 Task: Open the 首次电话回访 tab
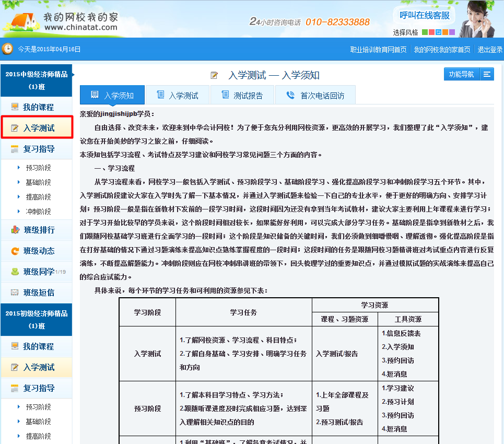(315, 96)
